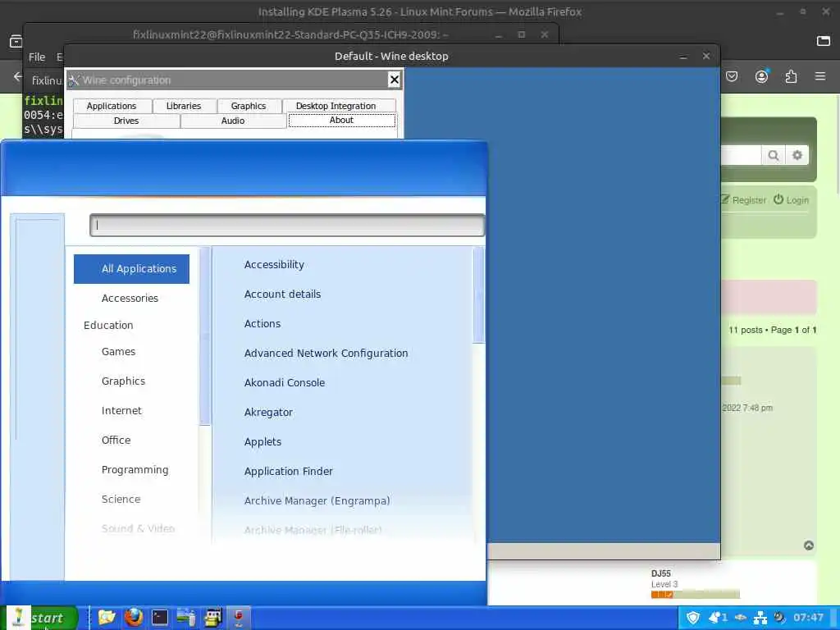Select Graphics category in start menu
The image size is (840, 630).
tap(123, 381)
